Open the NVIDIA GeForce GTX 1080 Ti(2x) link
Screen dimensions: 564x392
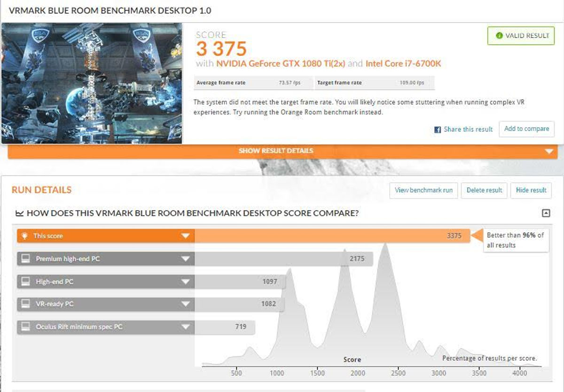(x=281, y=64)
